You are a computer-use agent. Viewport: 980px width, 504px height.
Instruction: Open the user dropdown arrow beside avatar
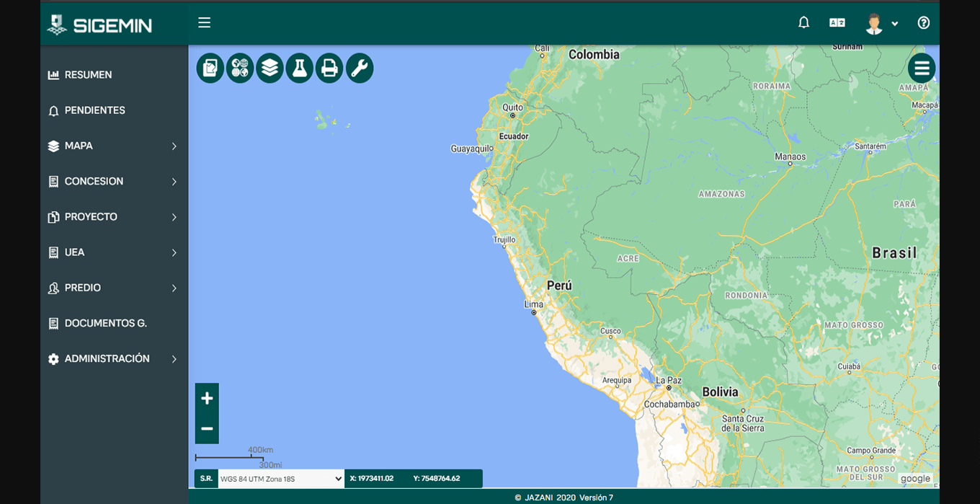pos(895,24)
